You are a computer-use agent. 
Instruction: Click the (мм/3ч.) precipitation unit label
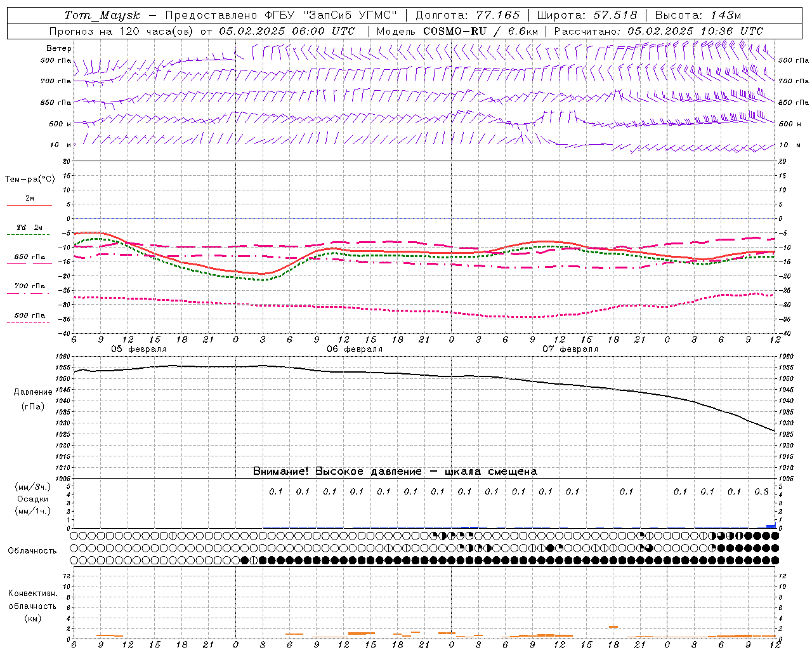(33, 487)
